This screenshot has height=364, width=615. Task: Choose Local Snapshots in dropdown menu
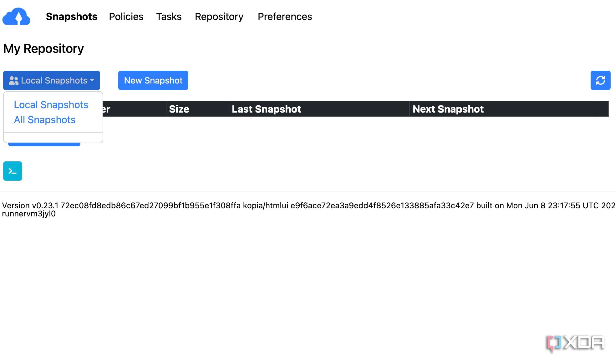(x=51, y=105)
